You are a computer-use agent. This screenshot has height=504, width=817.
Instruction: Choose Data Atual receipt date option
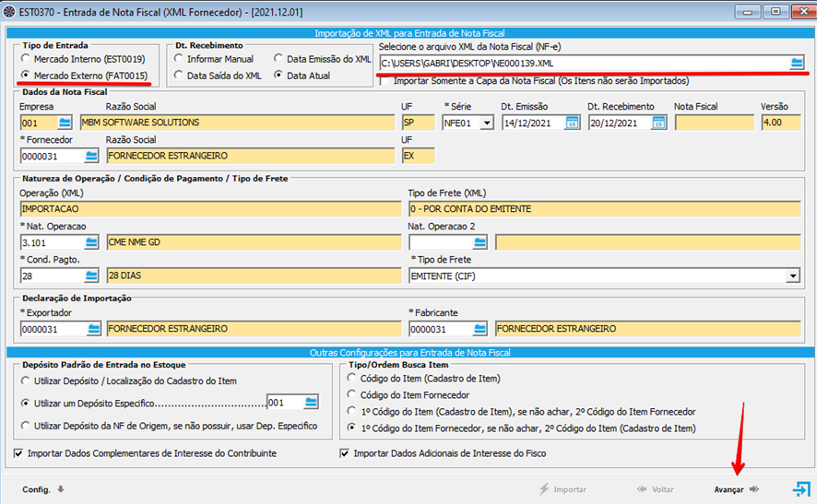(302, 76)
